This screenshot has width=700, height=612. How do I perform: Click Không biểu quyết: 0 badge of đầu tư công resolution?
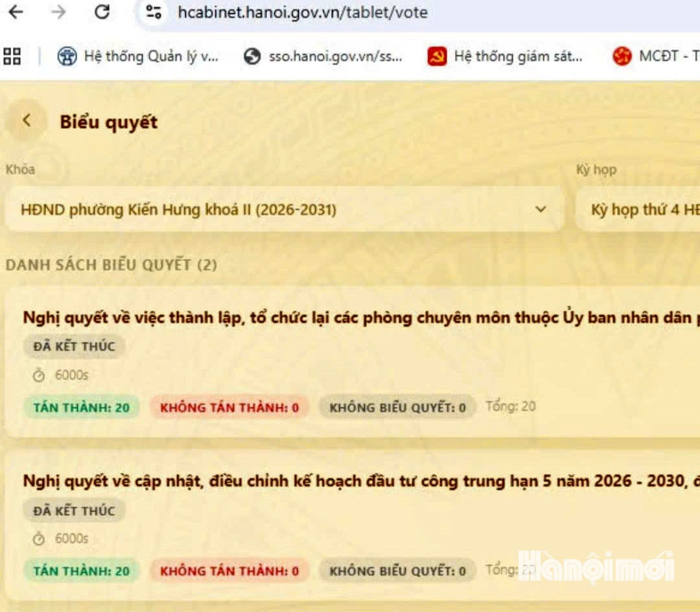click(x=397, y=571)
